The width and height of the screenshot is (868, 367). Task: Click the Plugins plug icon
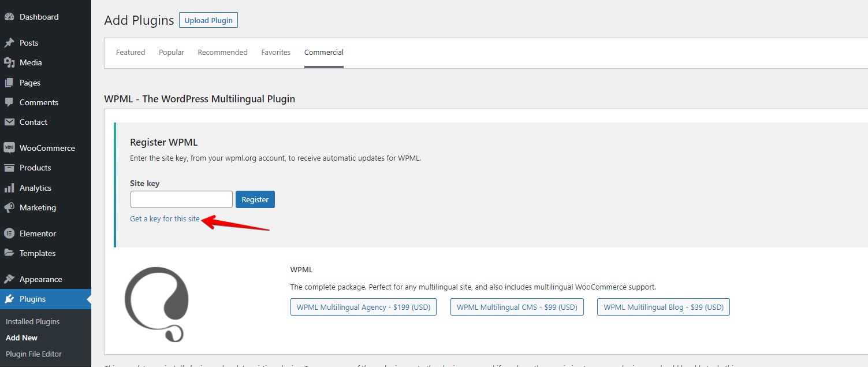tap(9, 299)
